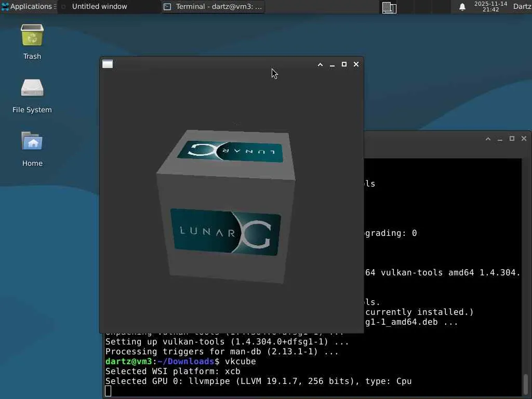Screen dimensions: 532x399
Task: Show the calendar via the date and time
Action: point(490,6)
